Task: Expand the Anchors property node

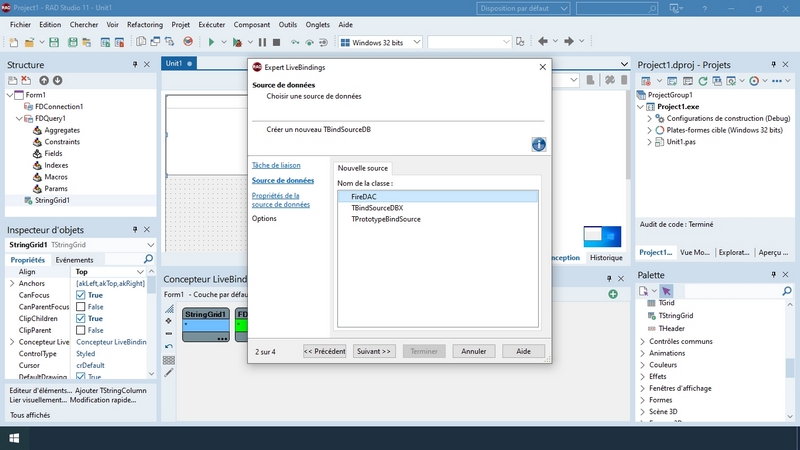Action: pyautogui.click(x=12, y=284)
